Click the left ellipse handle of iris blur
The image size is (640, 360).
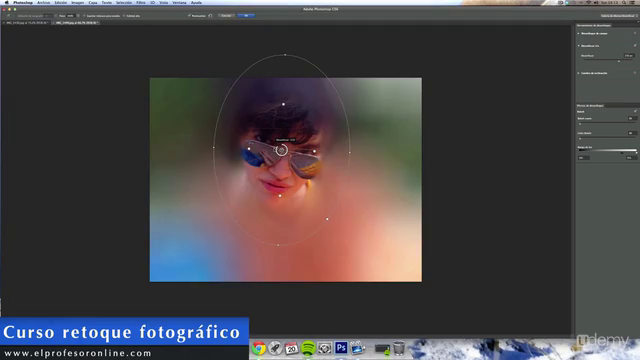point(213,147)
